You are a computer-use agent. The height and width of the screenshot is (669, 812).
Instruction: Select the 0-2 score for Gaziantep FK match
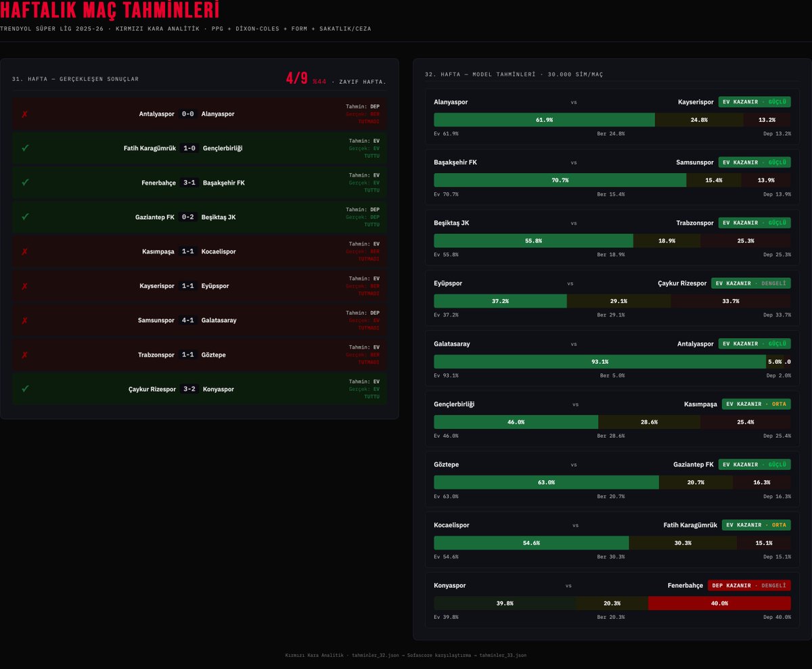click(188, 217)
